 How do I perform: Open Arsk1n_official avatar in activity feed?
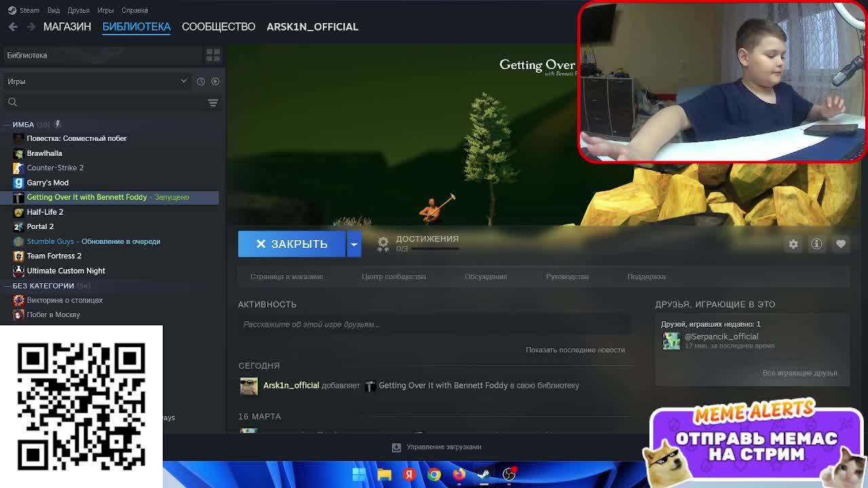[249, 386]
